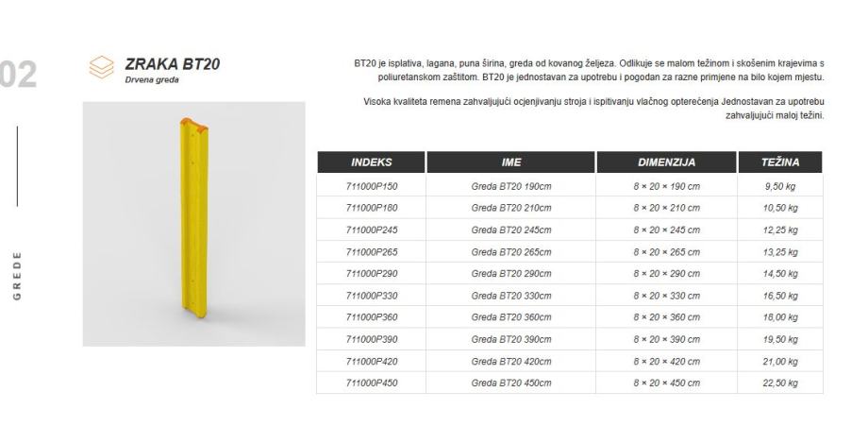The width and height of the screenshot is (868, 426).
Task: Select index 711000P360 in table
Action: [371, 317]
